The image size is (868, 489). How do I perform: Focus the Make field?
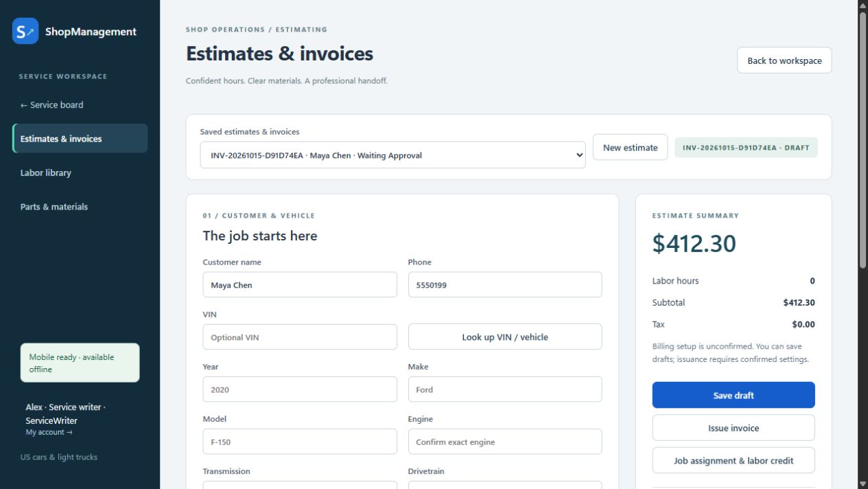point(505,389)
